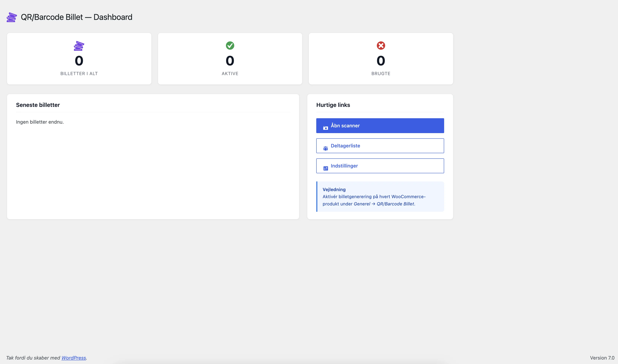Click the Vejledning heading in the info box
618x364 pixels.
[x=334, y=189]
